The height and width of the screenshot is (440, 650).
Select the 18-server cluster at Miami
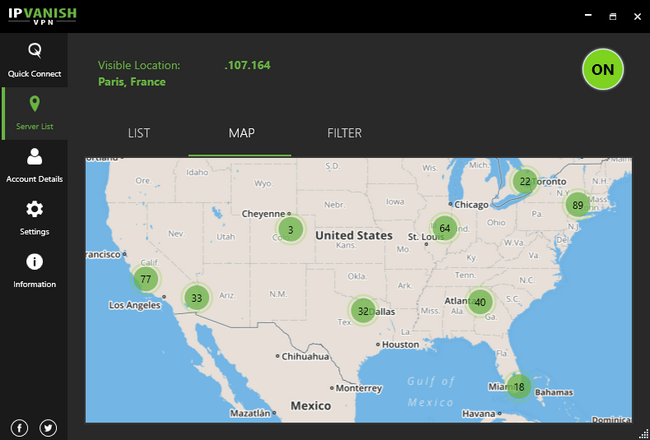519,387
